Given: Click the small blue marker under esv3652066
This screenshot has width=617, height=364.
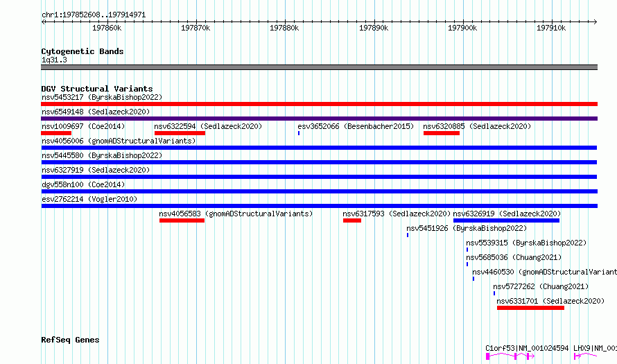Looking at the screenshot, I should 299,133.
